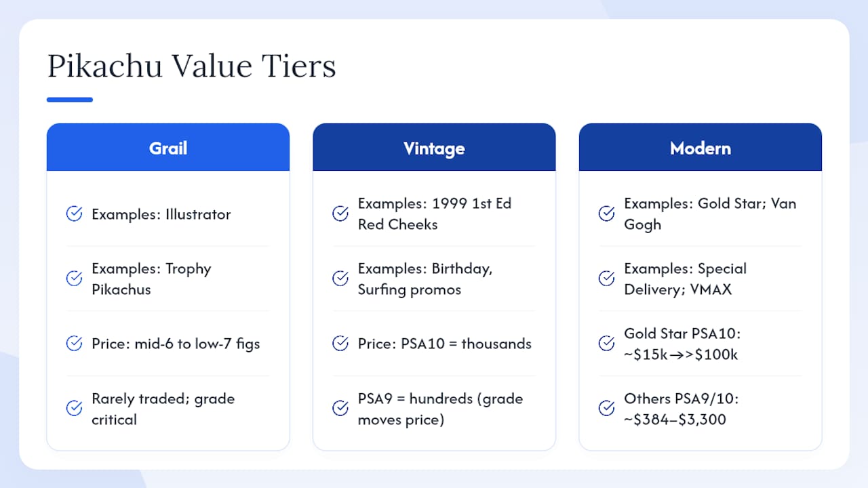Select the Vintage column header
Image resolution: width=868 pixels, height=488 pixels.
434,147
